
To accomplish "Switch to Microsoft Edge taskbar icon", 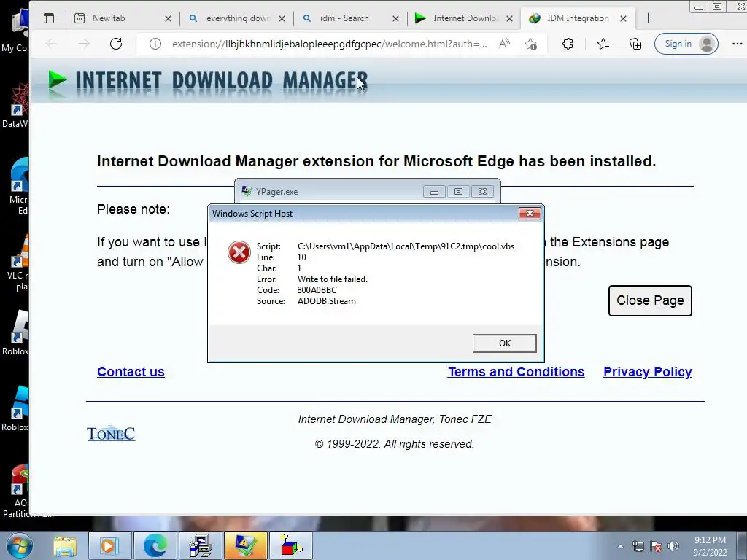I will click(155, 545).
